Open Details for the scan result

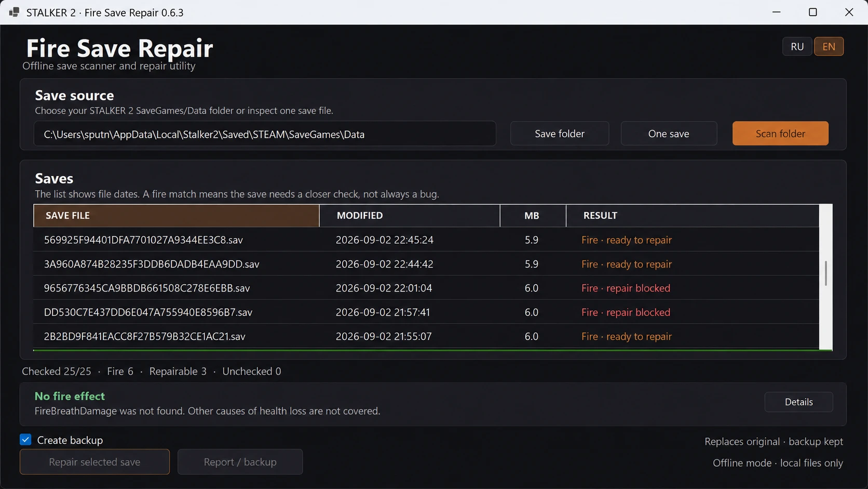pos(798,402)
